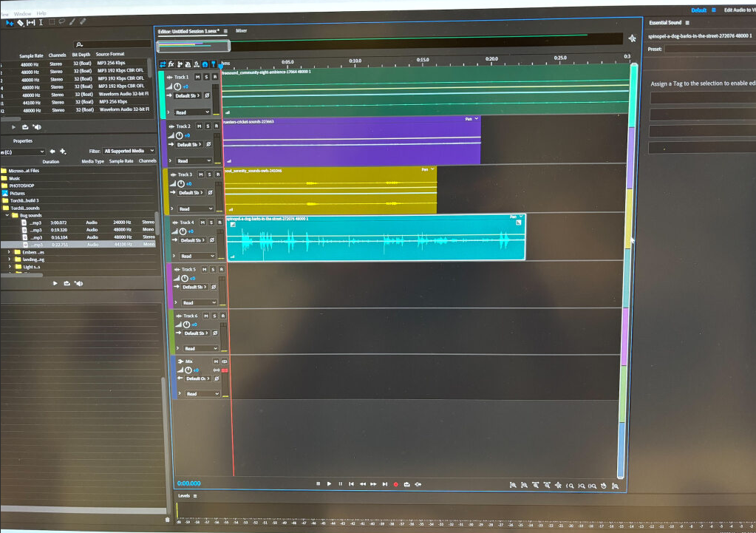Show the sends track controls

(180, 64)
